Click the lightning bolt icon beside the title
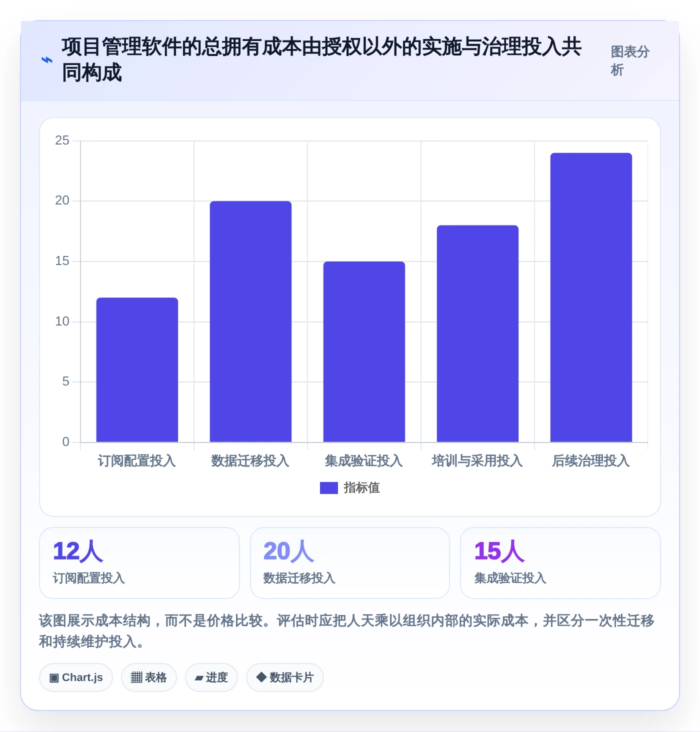Viewport: 700px width, 732px height. pyautogui.click(x=46, y=60)
